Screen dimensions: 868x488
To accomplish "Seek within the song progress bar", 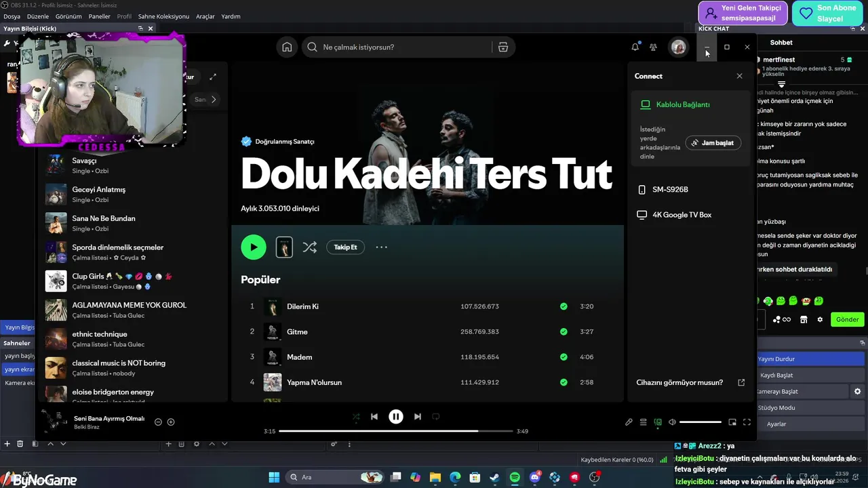I will 396,431.
